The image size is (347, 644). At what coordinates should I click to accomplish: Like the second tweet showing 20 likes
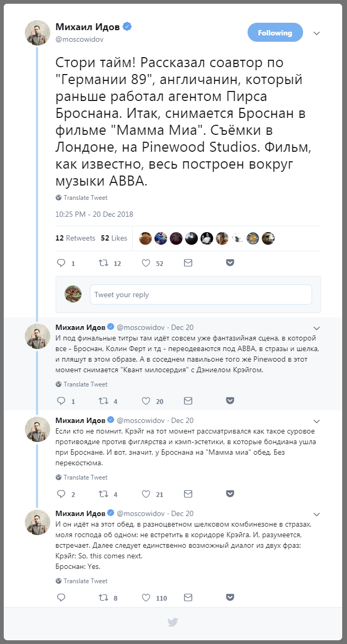click(145, 401)
